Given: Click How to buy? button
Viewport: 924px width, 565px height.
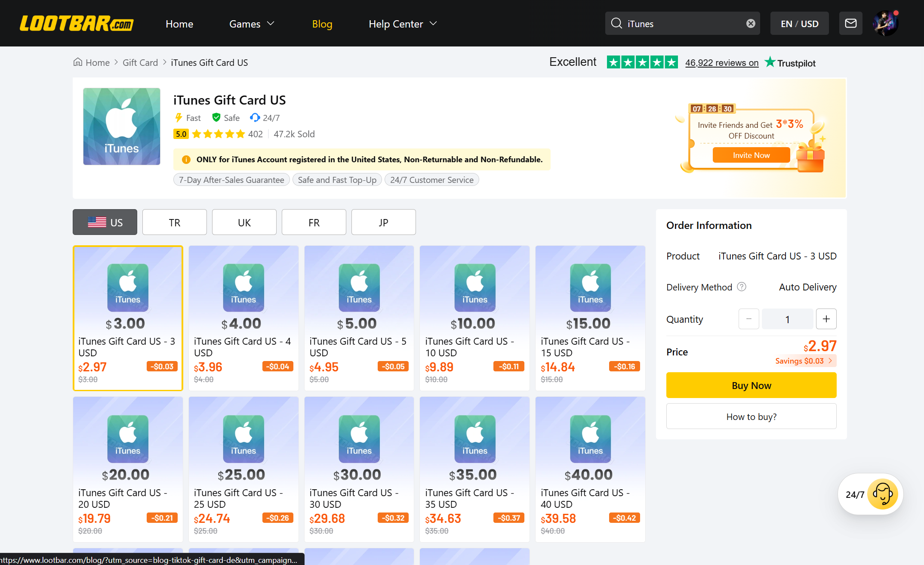Looking at the screenshot, I should (751, 416).
